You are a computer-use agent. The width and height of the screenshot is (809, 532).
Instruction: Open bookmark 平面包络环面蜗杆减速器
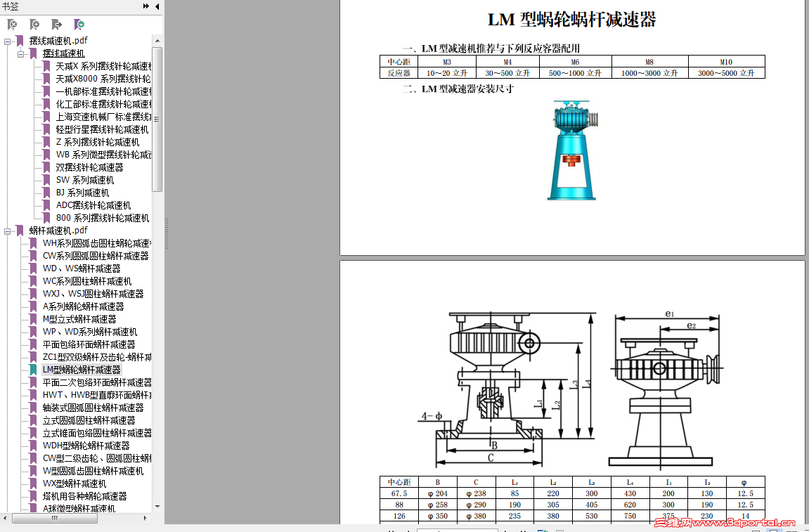[x=89, y=344]
